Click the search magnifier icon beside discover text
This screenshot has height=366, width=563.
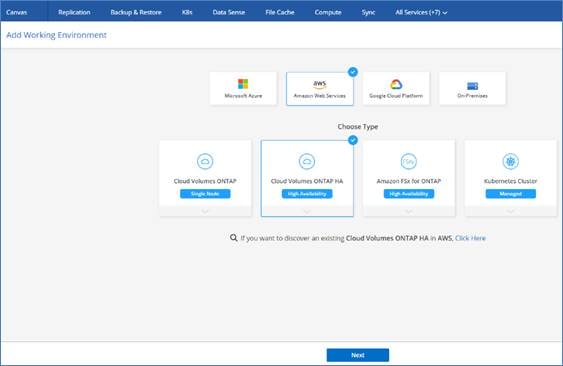[x=234, y=238]
